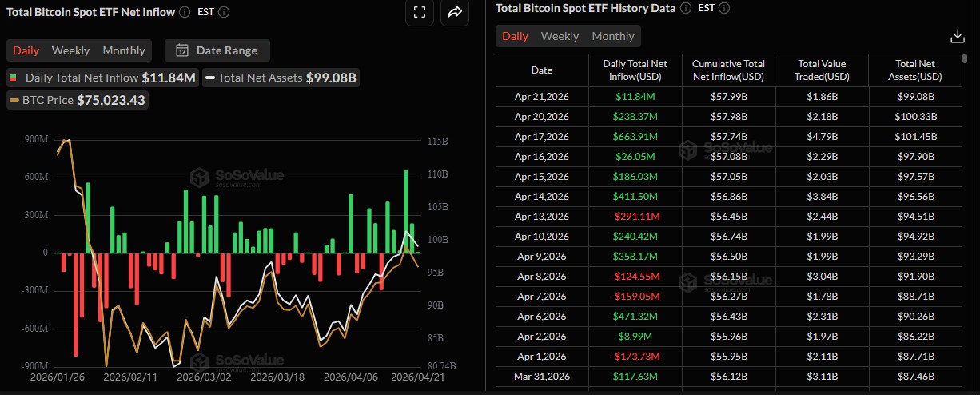Click the Daily Total Net Inflow column header
Viewport: 980px width, 395px height.
pyautogui.click(x=635, y=70)
